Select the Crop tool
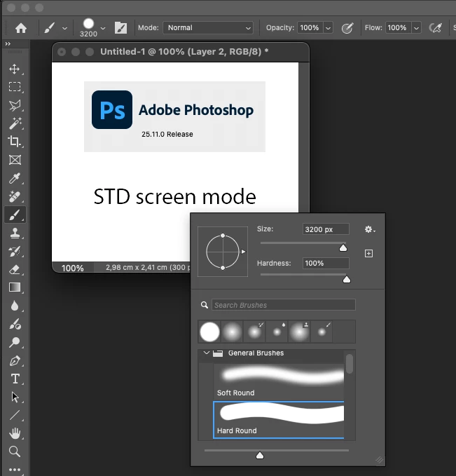Viewport: 456px width, 476px height. pos(15,141)
